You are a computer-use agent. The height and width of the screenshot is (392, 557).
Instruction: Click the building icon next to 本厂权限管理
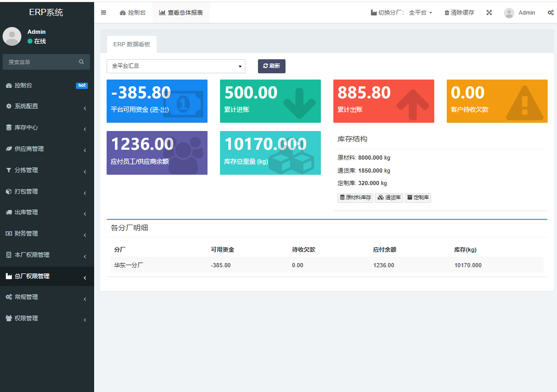9,255
